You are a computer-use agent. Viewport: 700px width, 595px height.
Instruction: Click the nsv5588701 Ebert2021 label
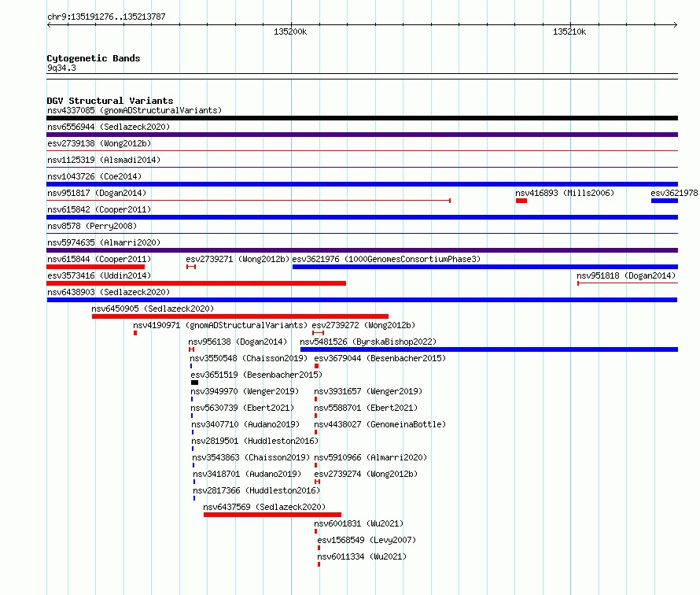[x=366, y=408]
